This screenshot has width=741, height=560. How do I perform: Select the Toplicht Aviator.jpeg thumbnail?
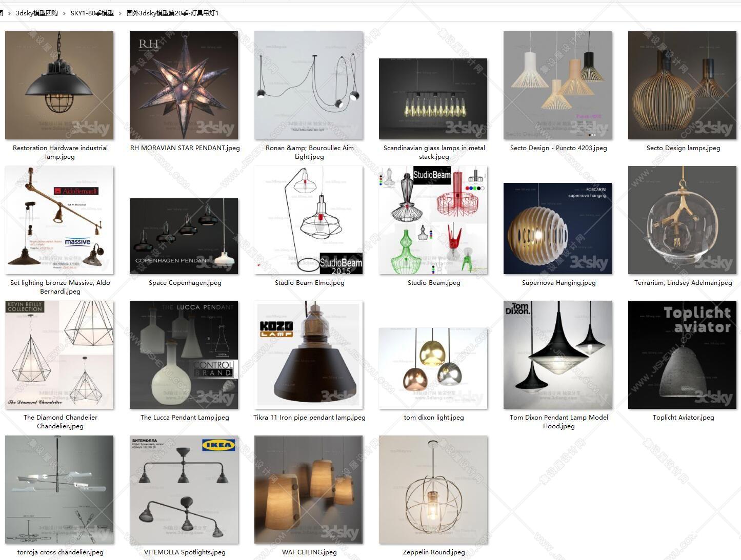683,355
